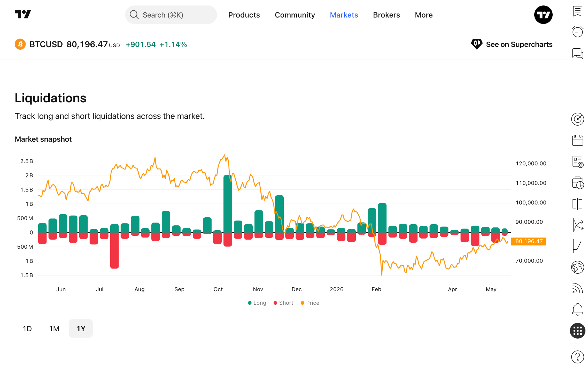Open the notifications bell icon
This screenshot has height=368, width=588.
point(577,310)
